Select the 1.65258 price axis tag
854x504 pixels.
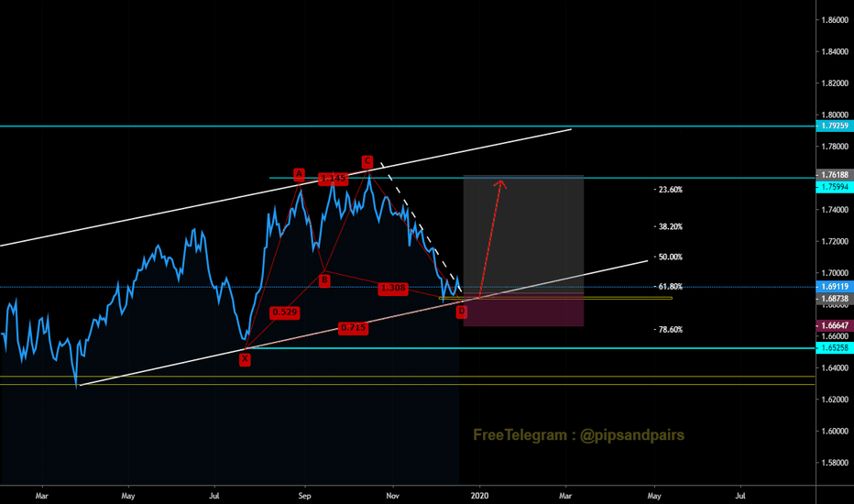[x=833, y=349]
